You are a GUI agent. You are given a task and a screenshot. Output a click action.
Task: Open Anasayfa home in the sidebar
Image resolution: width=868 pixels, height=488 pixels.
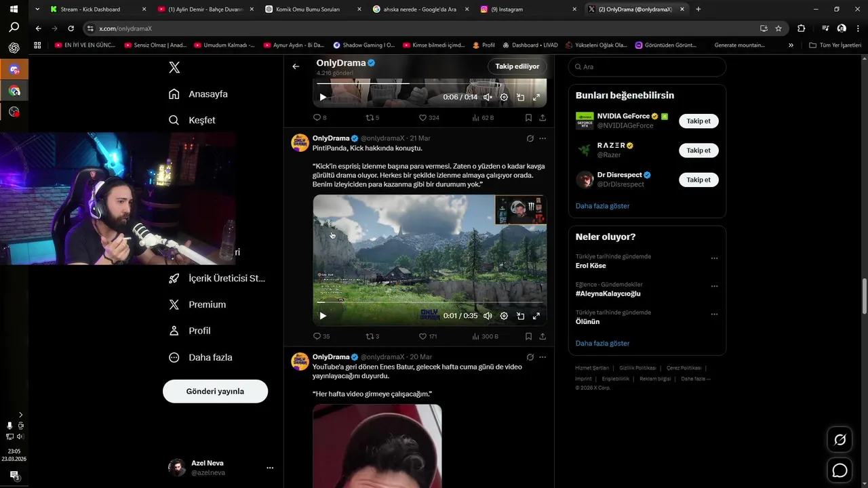(198, 94)
